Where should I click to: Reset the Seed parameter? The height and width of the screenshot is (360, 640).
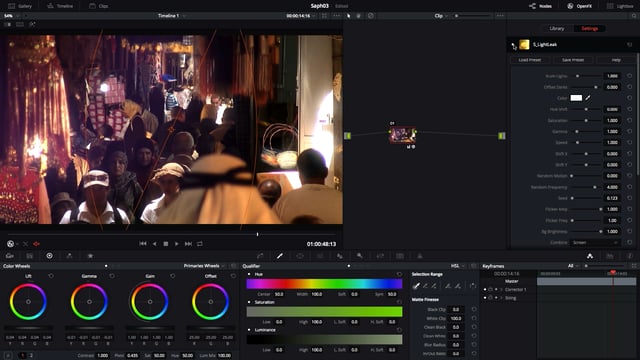coord(629,198)
